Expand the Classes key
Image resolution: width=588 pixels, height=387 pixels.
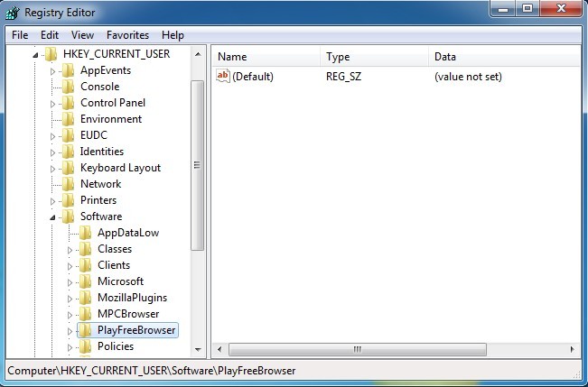click(x=70, y=250)
